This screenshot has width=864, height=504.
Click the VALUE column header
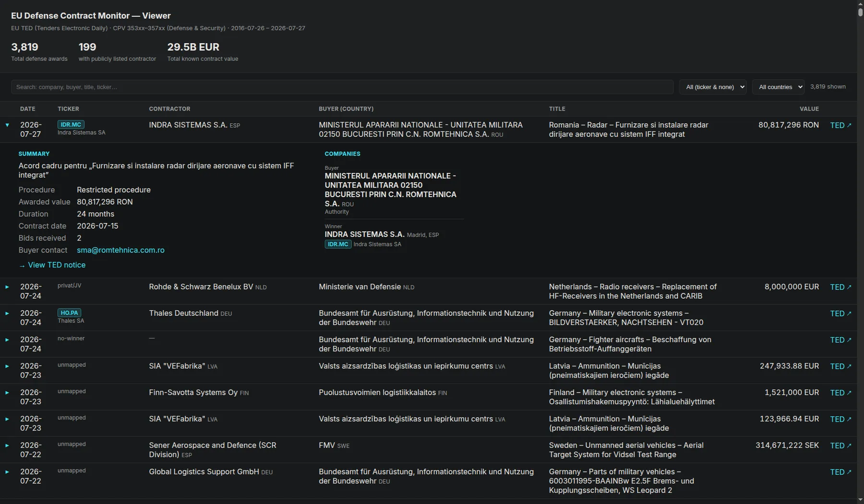809,109
